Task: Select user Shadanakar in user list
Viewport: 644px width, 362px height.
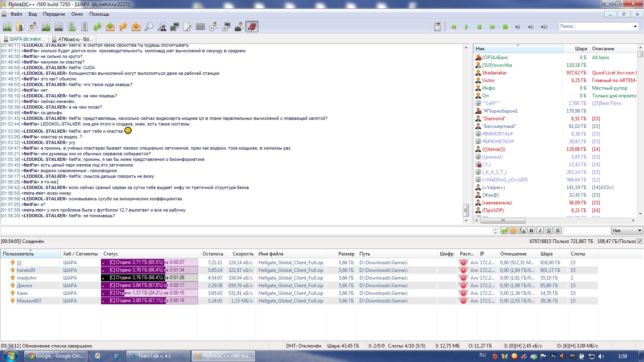Action: (494, 73)
